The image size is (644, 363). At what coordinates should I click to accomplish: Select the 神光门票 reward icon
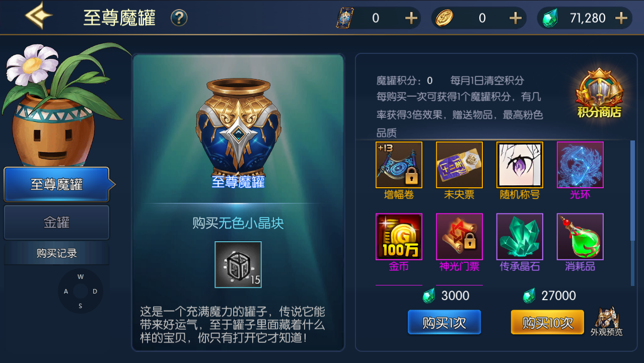click(459, 237)
